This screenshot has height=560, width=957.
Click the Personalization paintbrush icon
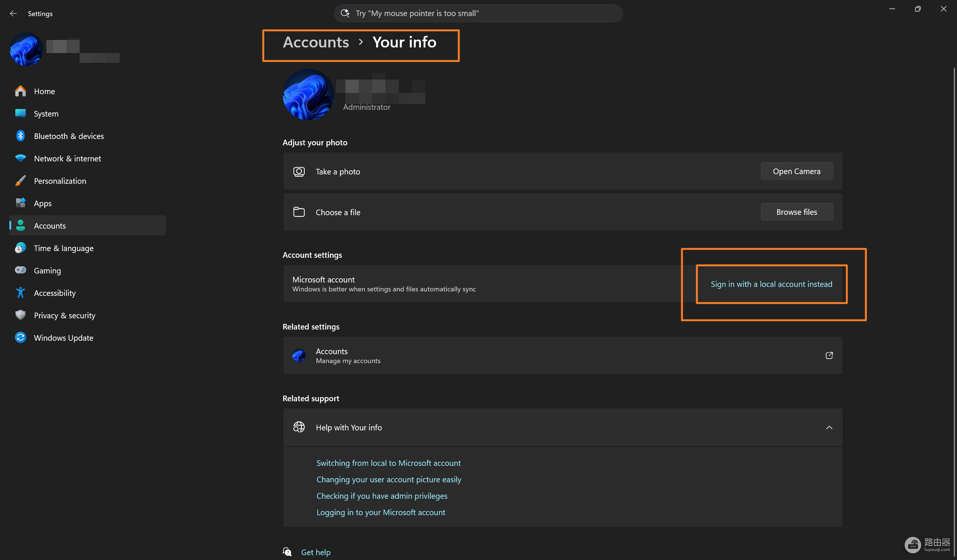21,180
